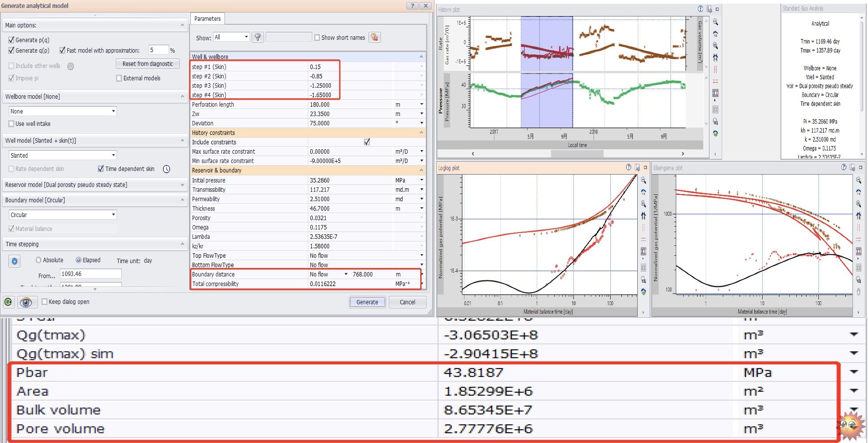868x443 pixels.
Task: Enable Use well intake checkbox
Action: click(12, 124)
